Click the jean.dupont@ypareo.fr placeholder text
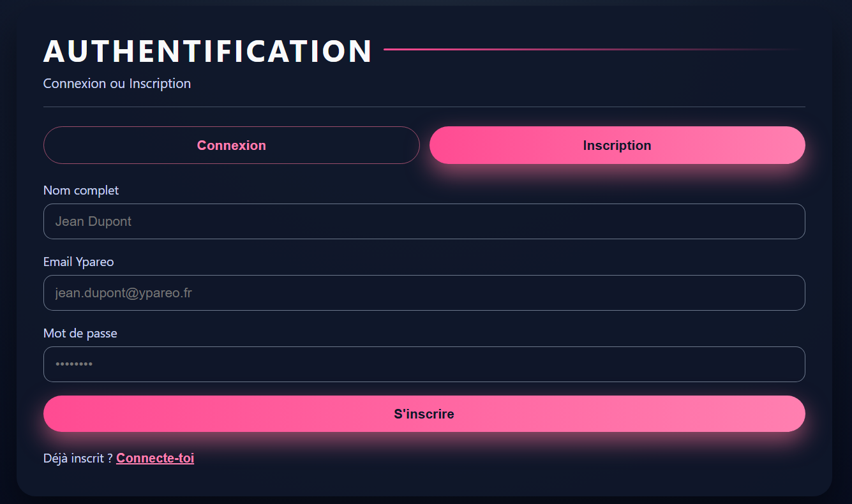 (x=124, y=293)
